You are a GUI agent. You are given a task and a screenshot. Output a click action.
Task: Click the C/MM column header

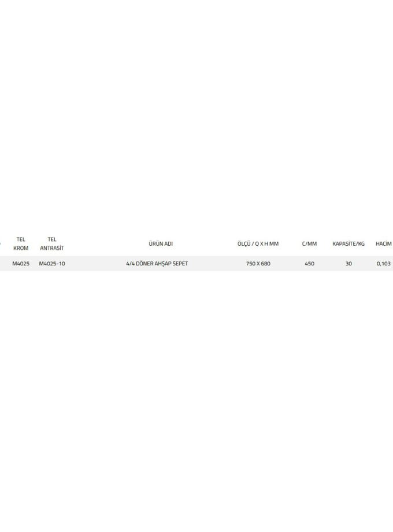pyautogui.click(x=309, y=243)
